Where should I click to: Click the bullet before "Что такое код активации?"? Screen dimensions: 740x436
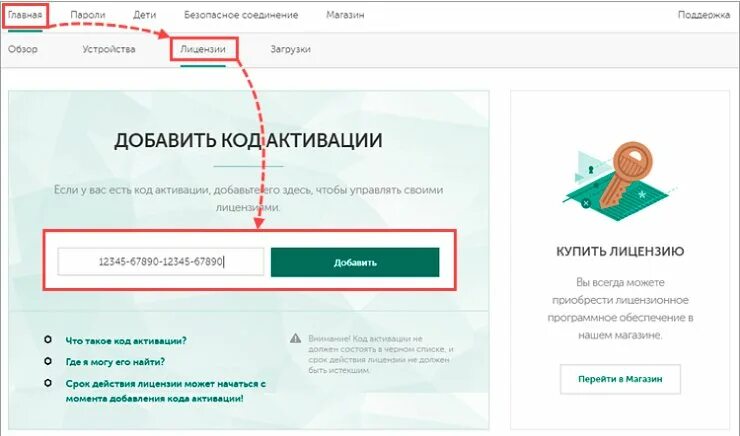[x=48, y=340]
